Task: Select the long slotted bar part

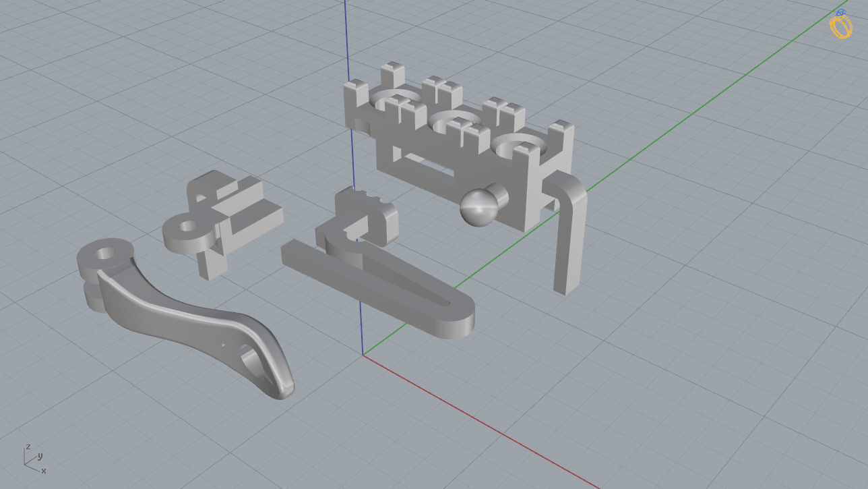Action: click(x=377, y=288)
